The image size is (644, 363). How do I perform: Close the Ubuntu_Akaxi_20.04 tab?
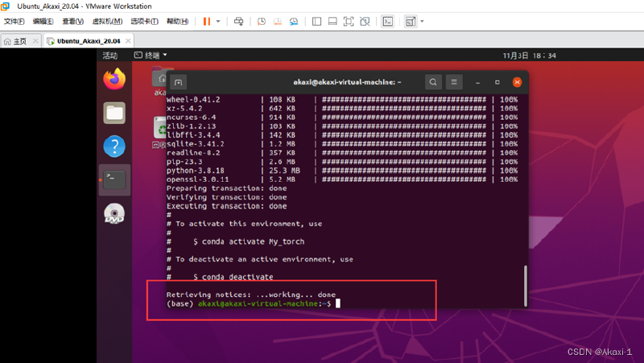(128, 41)
